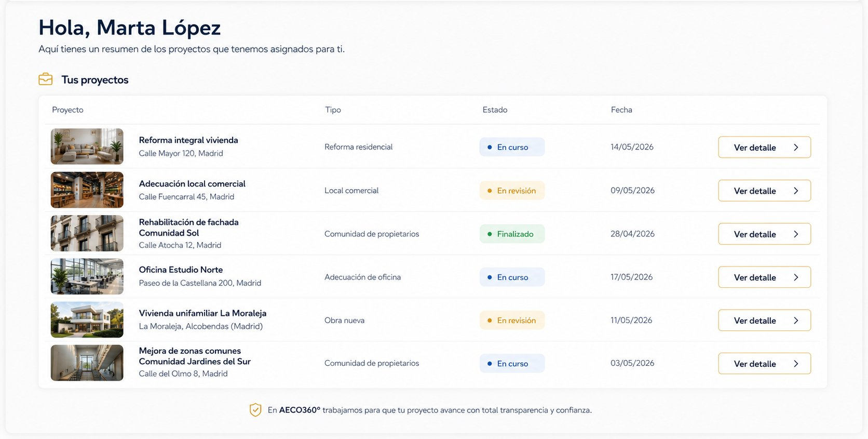Click address Calle Fuencarral 45, Madrid
Screen dimensions: 868x439
click(186, 196)
